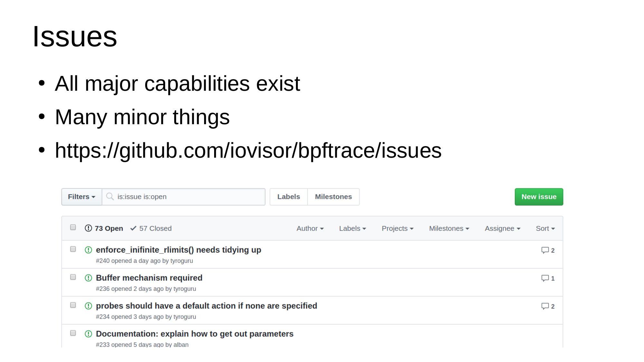Click open status icon for Documentation issue
Screen dimensions: 644x362
pos(88,334)
